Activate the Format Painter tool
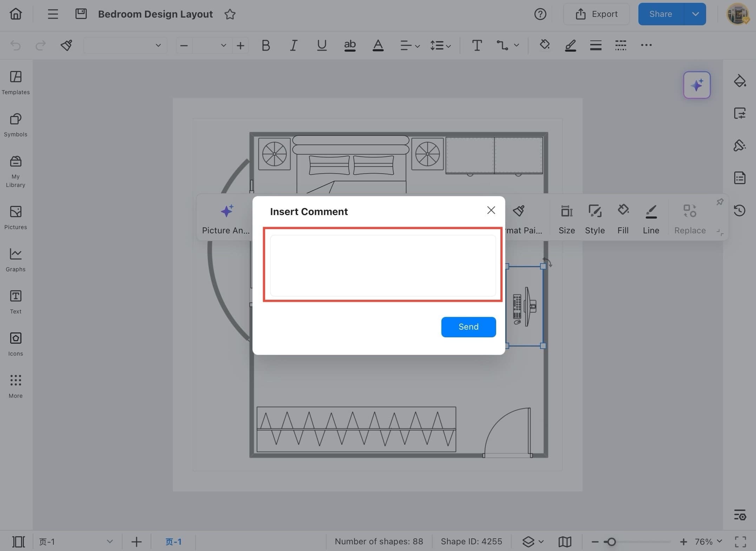This screenshot has width=756, height=551. click(x=66, y=45)
